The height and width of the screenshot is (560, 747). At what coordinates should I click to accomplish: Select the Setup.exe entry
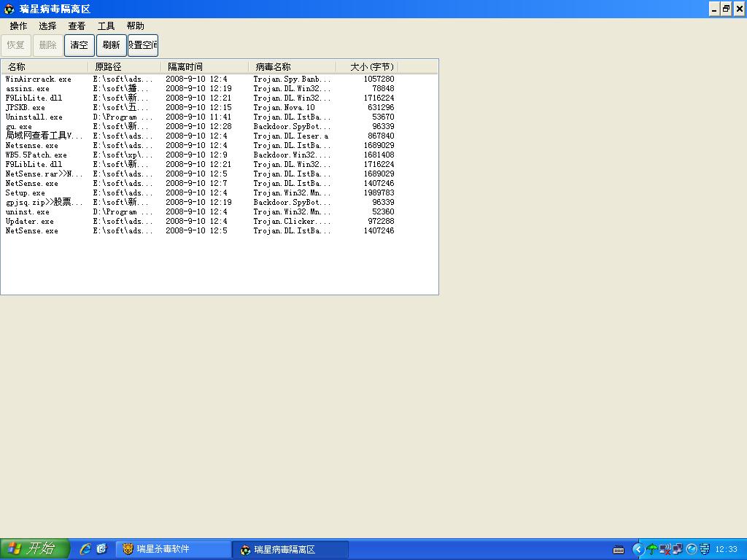26,192
